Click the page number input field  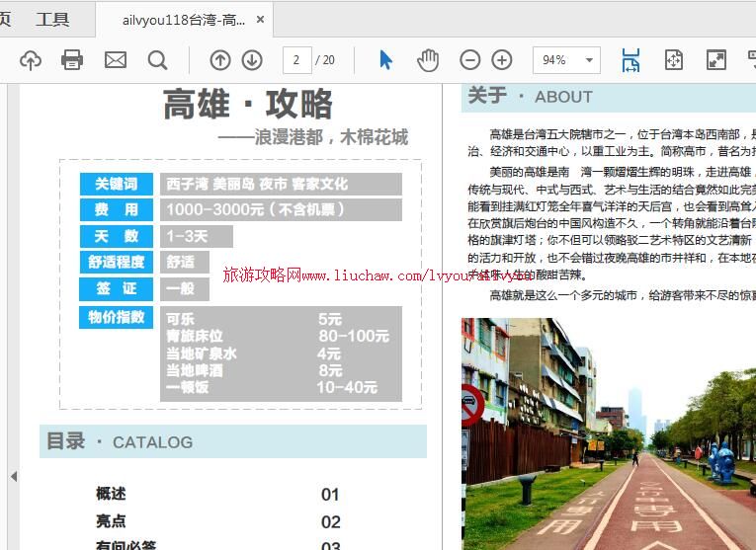(296, 60)
